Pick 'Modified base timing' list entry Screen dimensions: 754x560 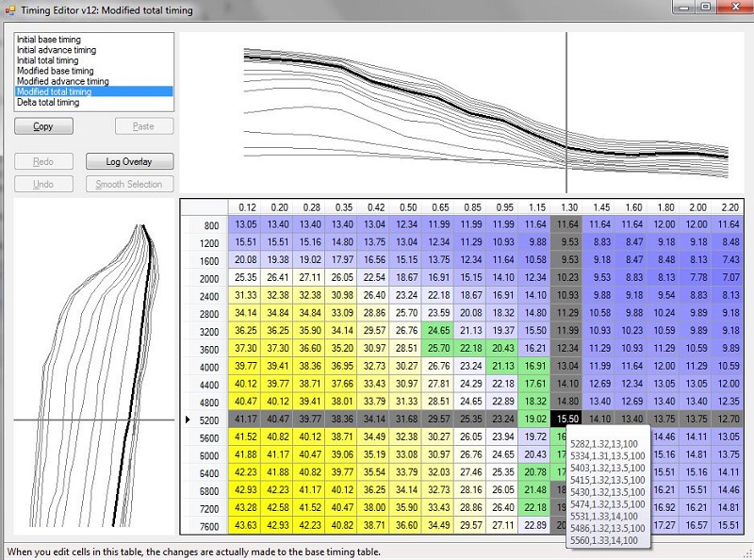(x=55, y=71)
